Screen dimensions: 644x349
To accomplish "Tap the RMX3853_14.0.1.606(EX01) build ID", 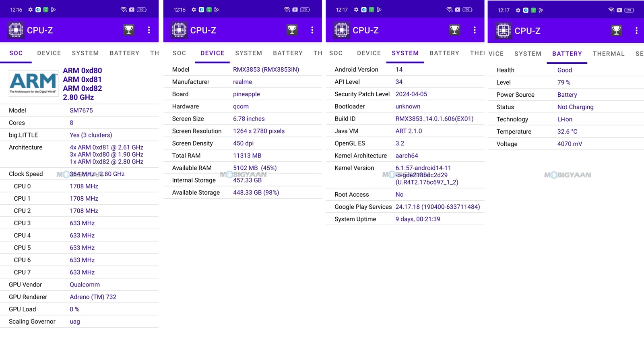I will [x=435, y=119].
